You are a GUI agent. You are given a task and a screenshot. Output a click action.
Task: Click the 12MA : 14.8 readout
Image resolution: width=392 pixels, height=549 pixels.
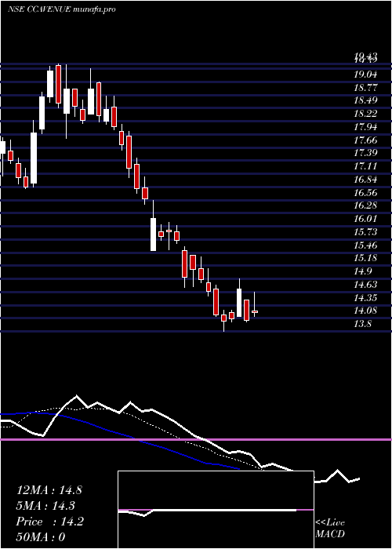(x=49, y=490)
